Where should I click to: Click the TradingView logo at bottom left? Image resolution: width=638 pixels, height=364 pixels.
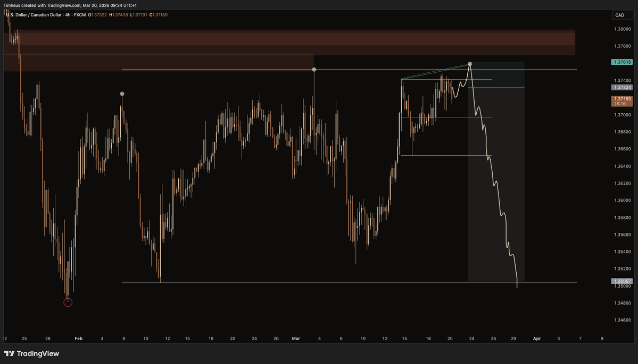click(32, 353)
